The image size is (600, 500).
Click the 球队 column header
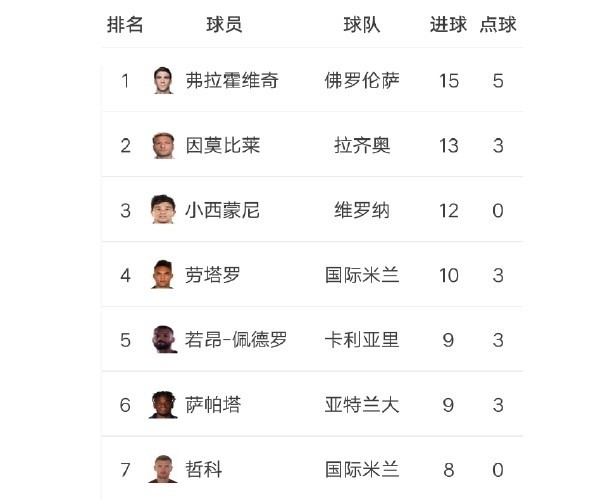(x=362, y=25)
